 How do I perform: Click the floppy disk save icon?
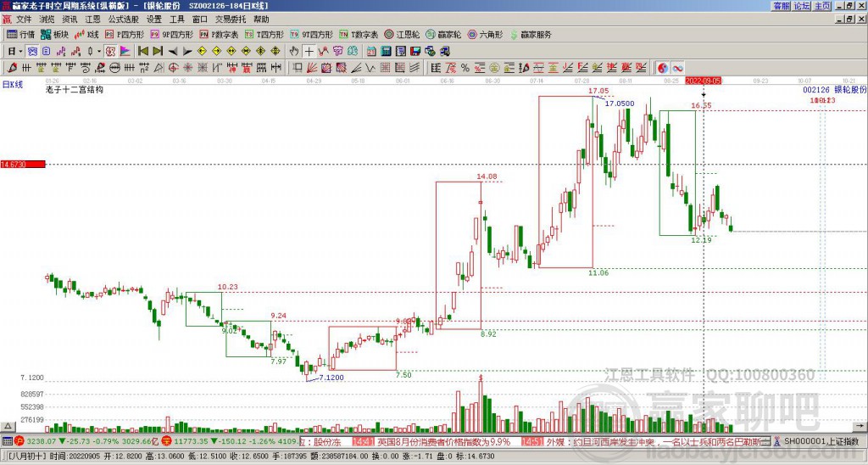pos(415,52)
